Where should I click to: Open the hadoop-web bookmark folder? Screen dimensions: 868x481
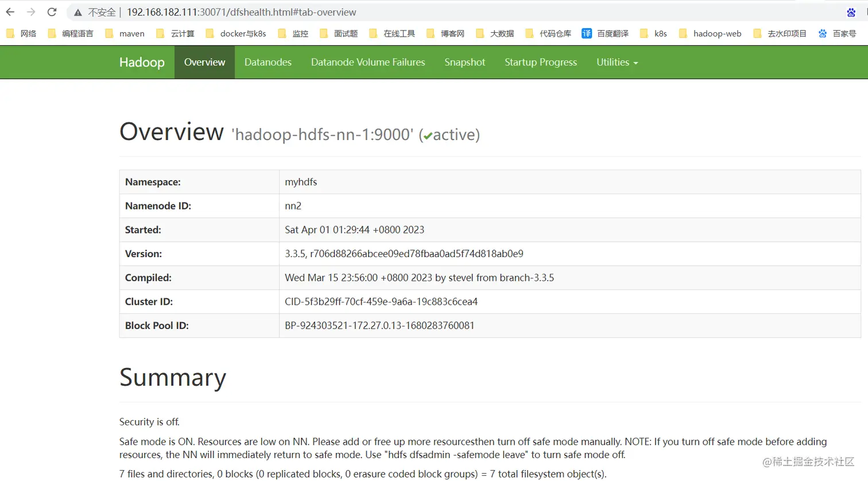point(710,33)
